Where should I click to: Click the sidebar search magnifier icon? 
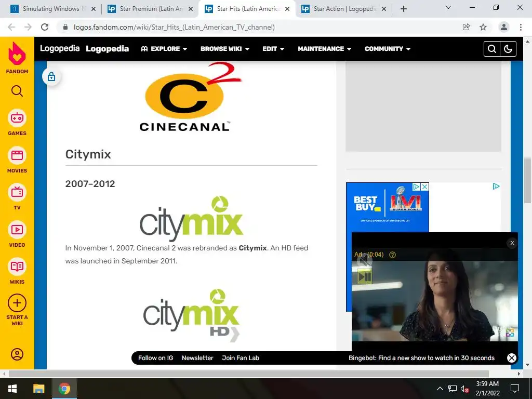[17, 91]
